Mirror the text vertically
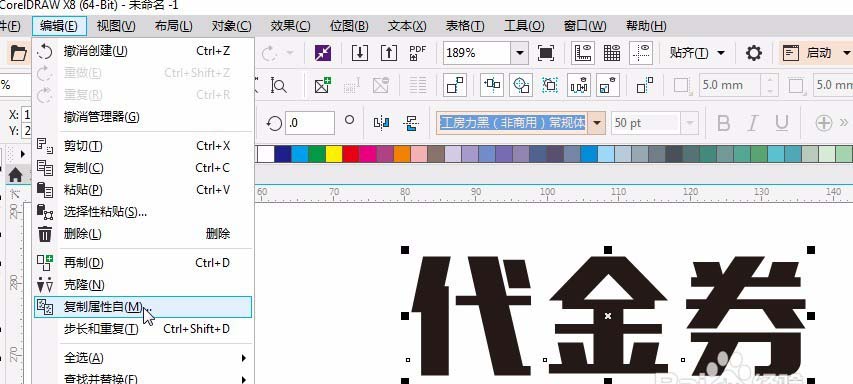 coord(411,123)
